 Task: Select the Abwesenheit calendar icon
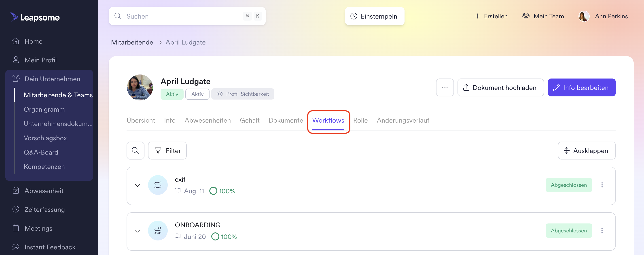pyautogui.click(x=16, y=191)
